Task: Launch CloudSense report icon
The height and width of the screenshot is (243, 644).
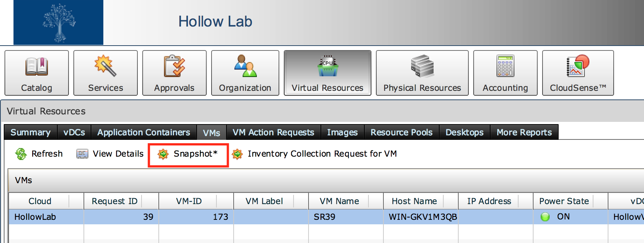Action: (578, 66)
